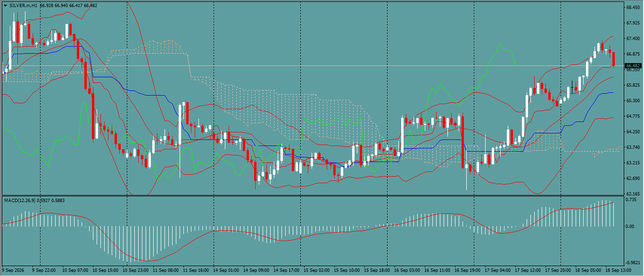Click the horizontal current price line on chart
Image resolution: width=644 pixels, height=276 pixels.
(x=311, y=65)
